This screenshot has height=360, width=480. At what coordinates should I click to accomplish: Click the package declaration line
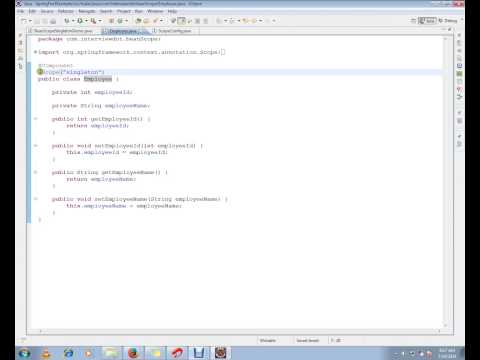point(99,39)
